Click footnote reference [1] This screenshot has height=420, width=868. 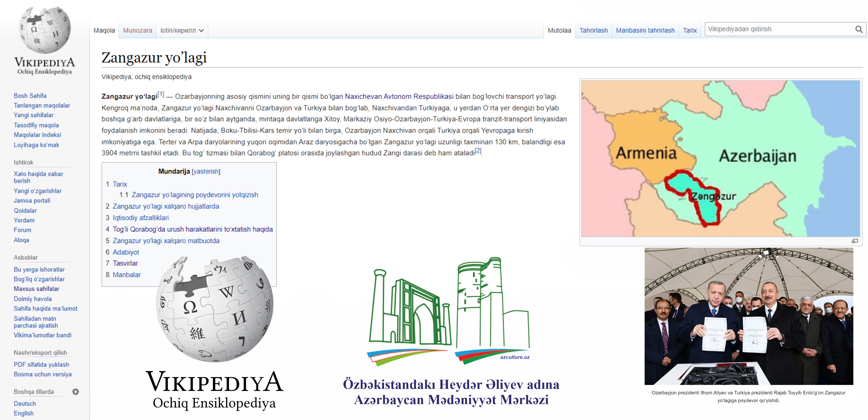(161, 94)
